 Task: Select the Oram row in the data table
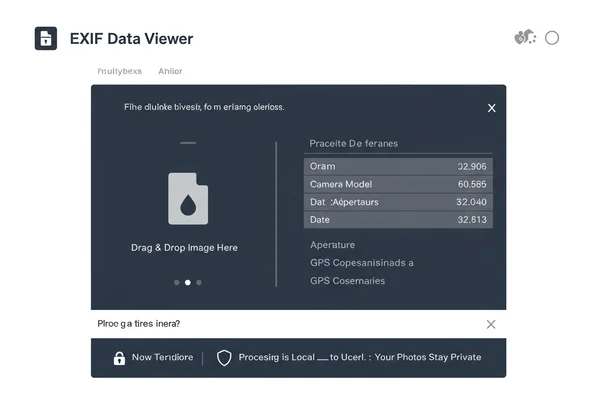(x=398, y=166)
